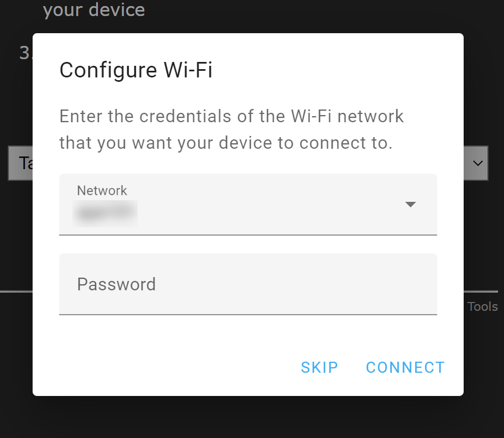Click the Configure Wi-Fi dialog title
This screenshot has width=504, height=438.
pyautogui.click(x=135, y=70)
